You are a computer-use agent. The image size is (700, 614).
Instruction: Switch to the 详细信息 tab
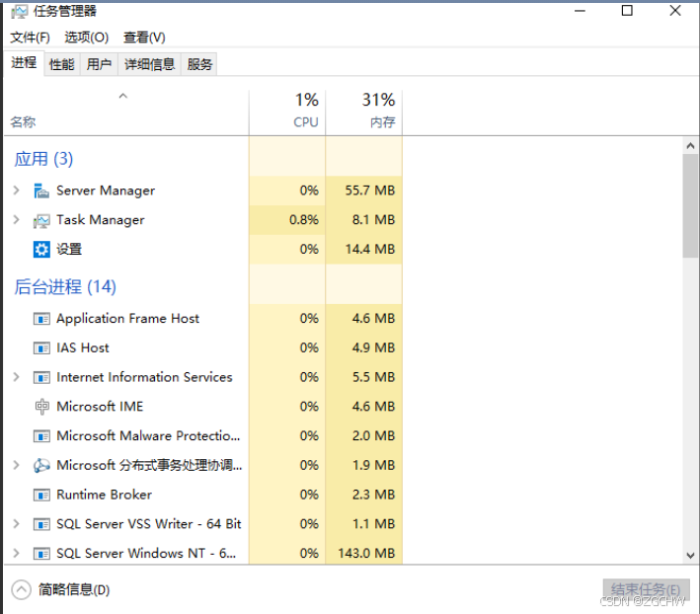pyautogui.click(x=149, y=65)
